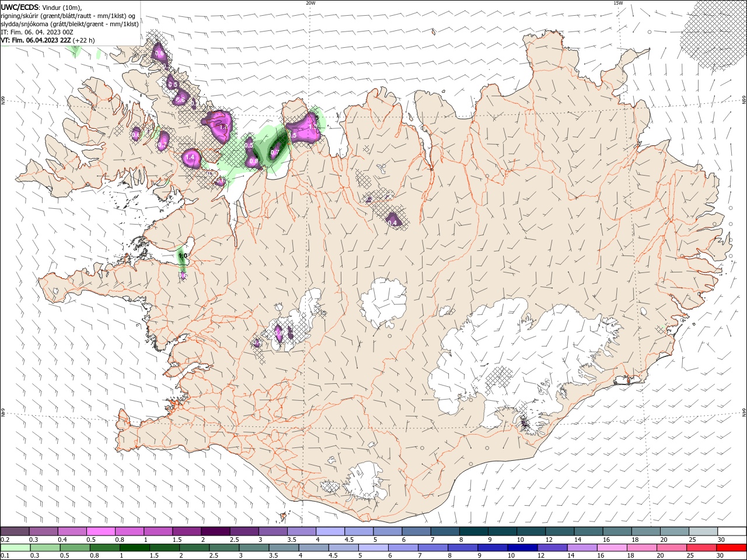
Task: Pick lower legend swatch between 3.5 and 4
Action: click(284, 548)
